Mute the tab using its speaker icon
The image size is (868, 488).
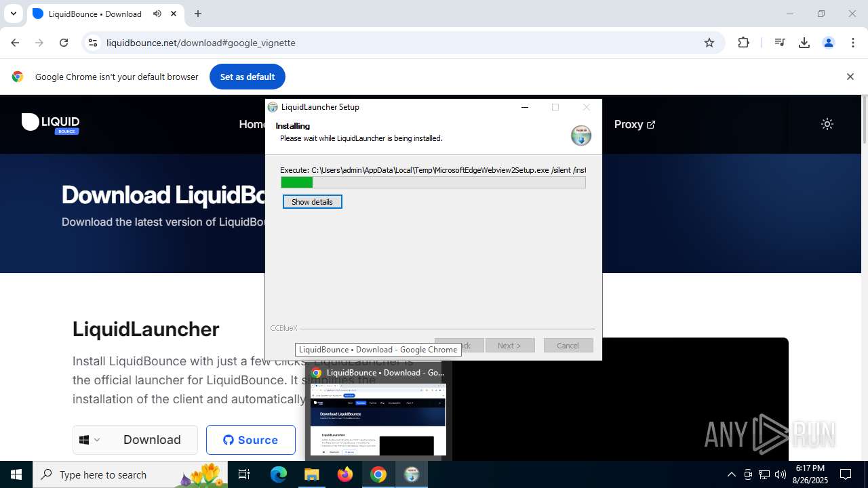tap(157, 14)
